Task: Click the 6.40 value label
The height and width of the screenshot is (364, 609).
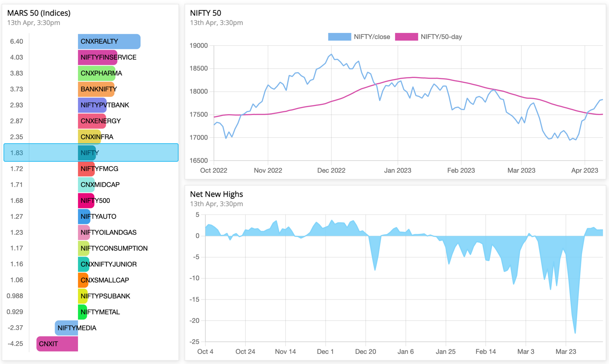Action: tap(16, 42)
